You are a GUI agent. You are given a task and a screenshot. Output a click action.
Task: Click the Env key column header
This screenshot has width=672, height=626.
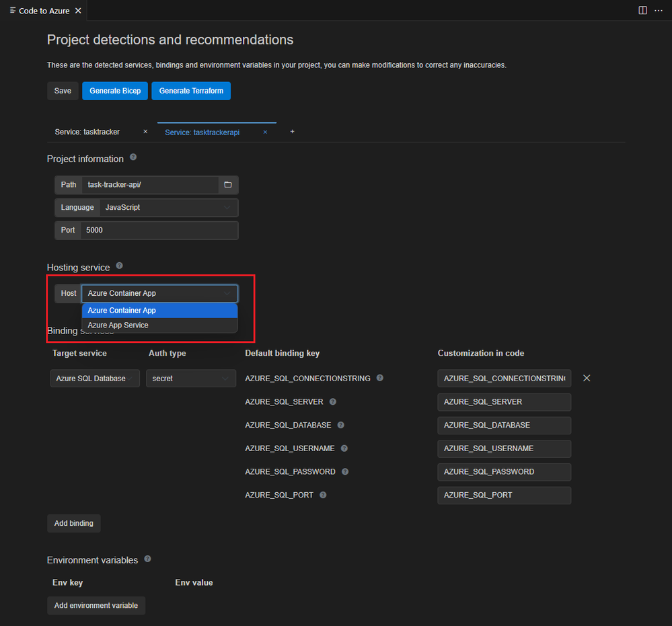pos(67,582)
